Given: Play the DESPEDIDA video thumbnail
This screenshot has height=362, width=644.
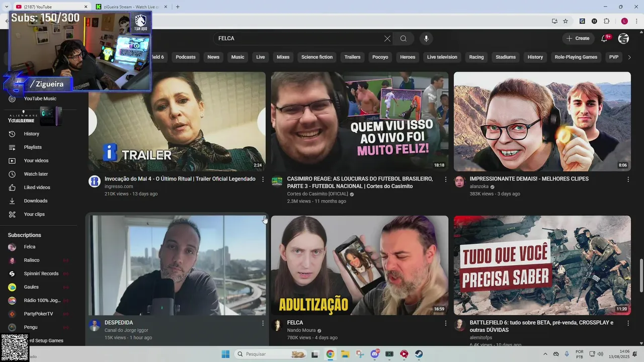Looking at the screenshot, I should point(177,265).
